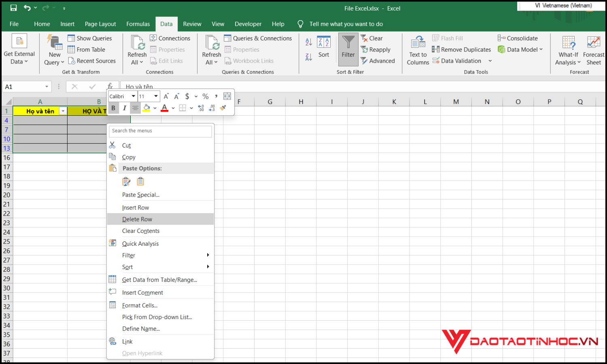Image resolution: width=607 pixels, height=364 pixels.
Task: Toggle Italic in the mini toolbar
Action: pyautogui.click(x=125, y=108)
